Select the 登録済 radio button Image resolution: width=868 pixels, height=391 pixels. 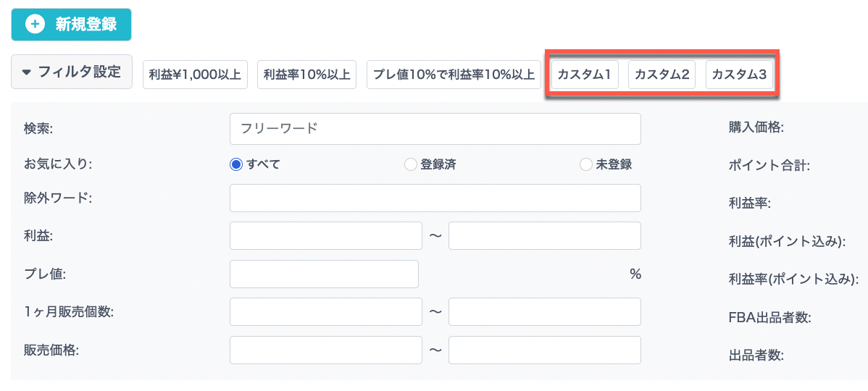pos(410,164)
